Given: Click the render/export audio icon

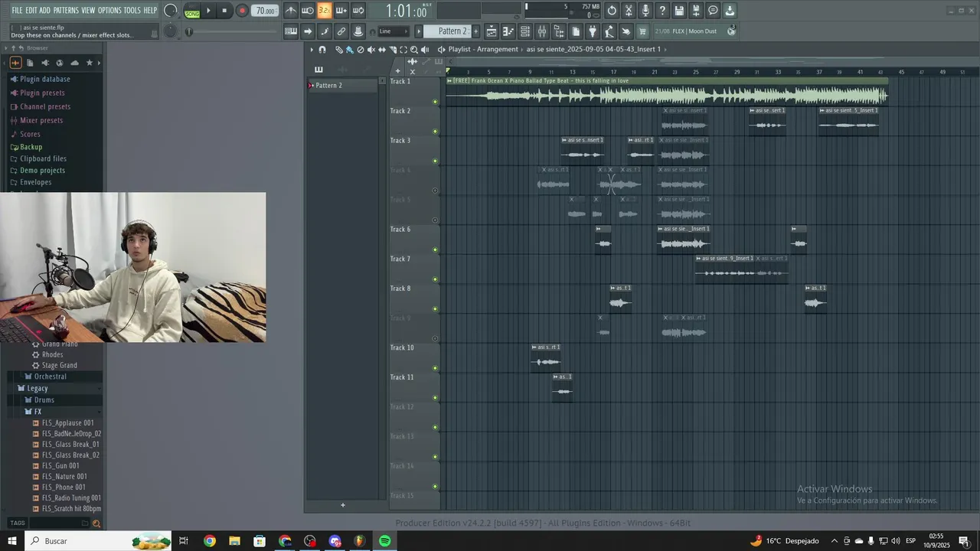Looking at the screenshot, I should click(696, 11).
